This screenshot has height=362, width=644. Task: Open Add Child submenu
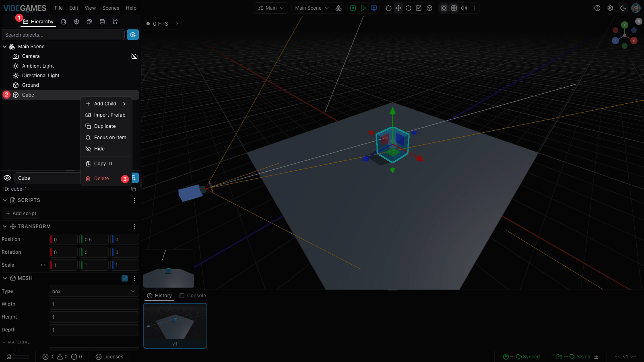[106, 104]
